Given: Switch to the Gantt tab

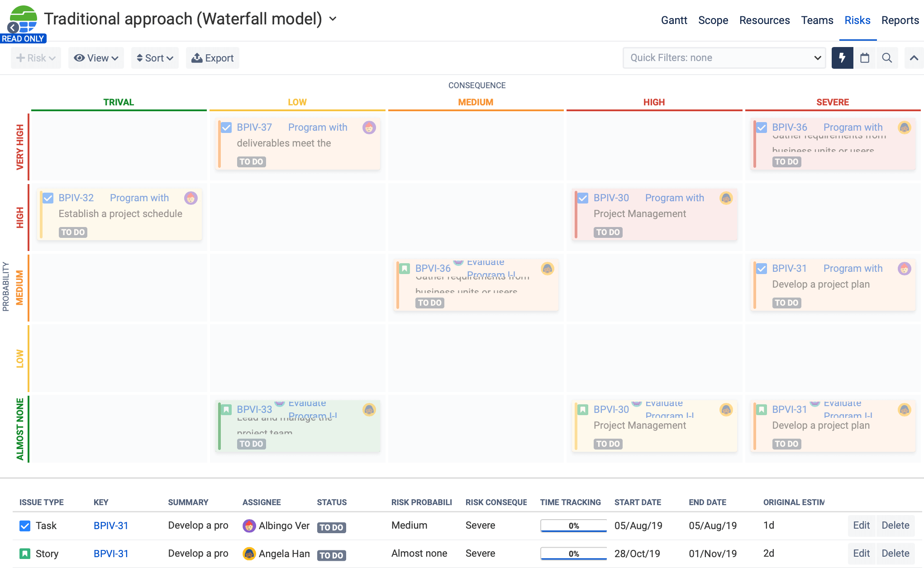Looking at the screenshot, I should point(674,20).
